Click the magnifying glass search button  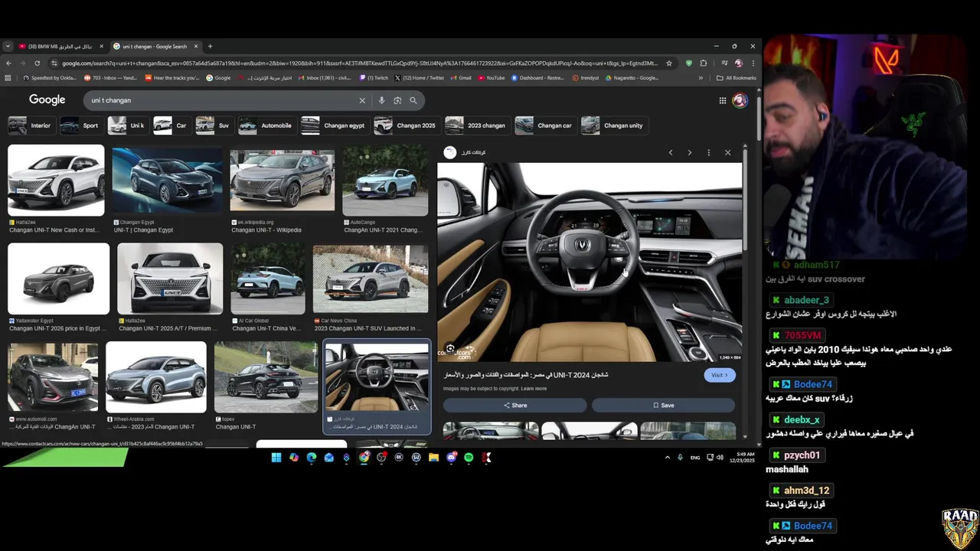[x=413, y=100]
